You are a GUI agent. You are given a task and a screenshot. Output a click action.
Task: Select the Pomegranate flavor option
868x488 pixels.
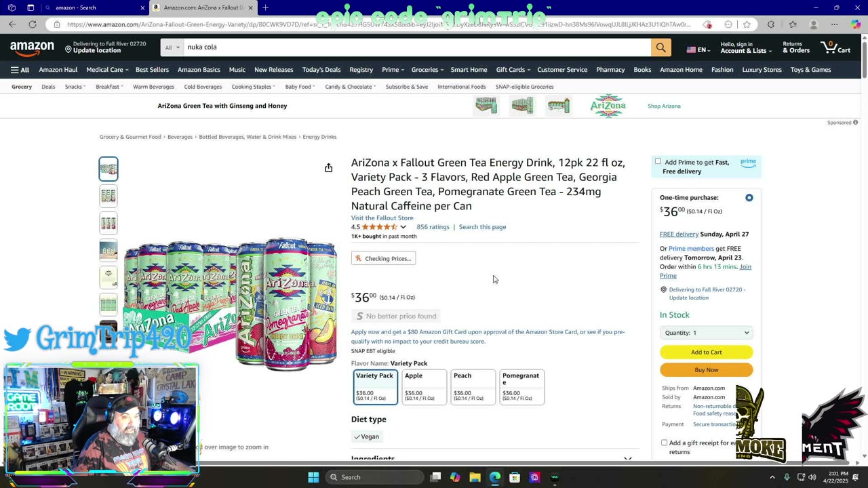pos(521,387)
